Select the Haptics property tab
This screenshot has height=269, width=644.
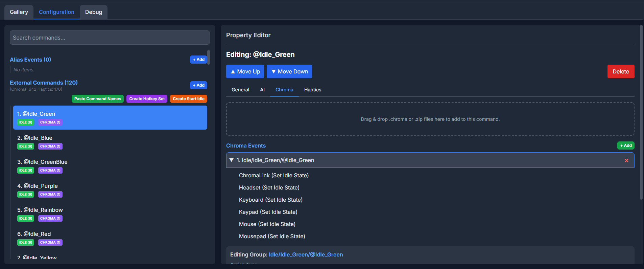312,90
